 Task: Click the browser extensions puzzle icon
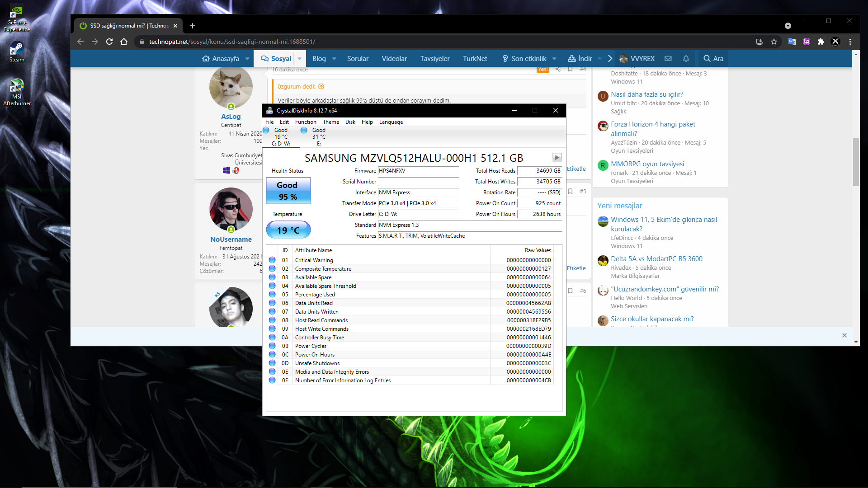[821, 42]
